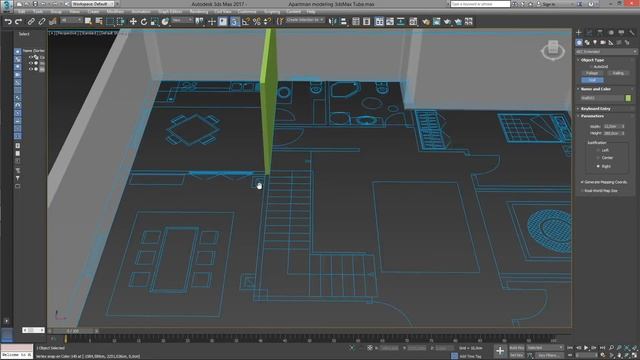Click the Select and Place tool
640x360 pixels.
[x=165, y=22]
